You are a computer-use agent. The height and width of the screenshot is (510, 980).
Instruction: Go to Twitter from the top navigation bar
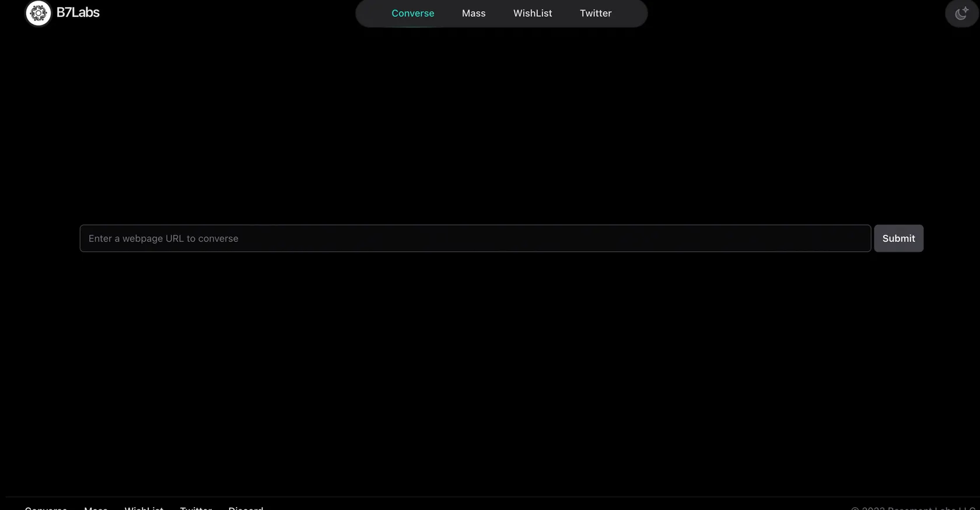595,13
